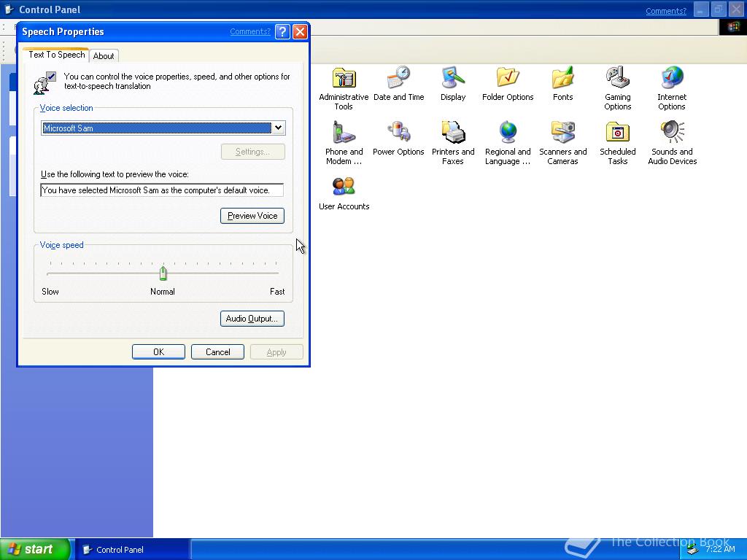Open Sounds and Audio Devices icon
The width and height of the screenshot is (747, 560).
tap(672, 143)
